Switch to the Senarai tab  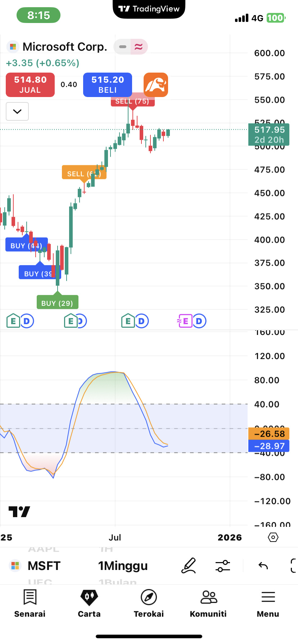click(x=30, y=604)
